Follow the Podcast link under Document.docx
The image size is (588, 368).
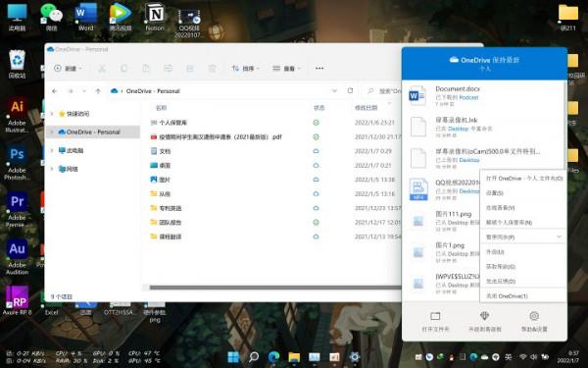click(468, 97)
